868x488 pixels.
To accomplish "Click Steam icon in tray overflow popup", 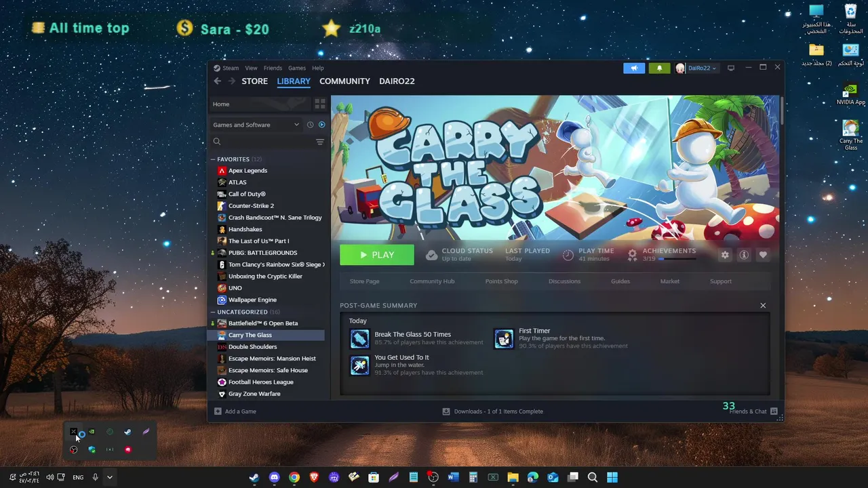I will pyautogui.click(x=127, y=432).
